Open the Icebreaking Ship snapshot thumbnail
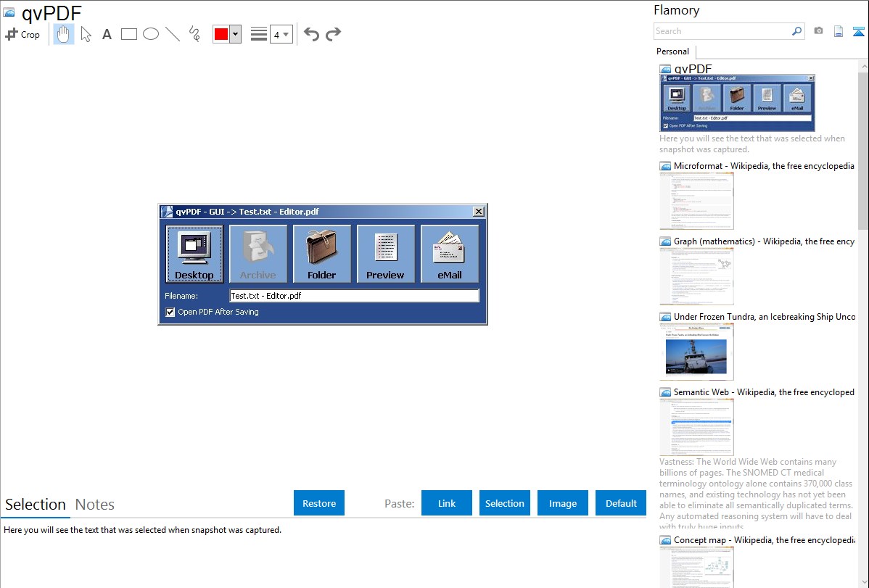 click(696, 352)
